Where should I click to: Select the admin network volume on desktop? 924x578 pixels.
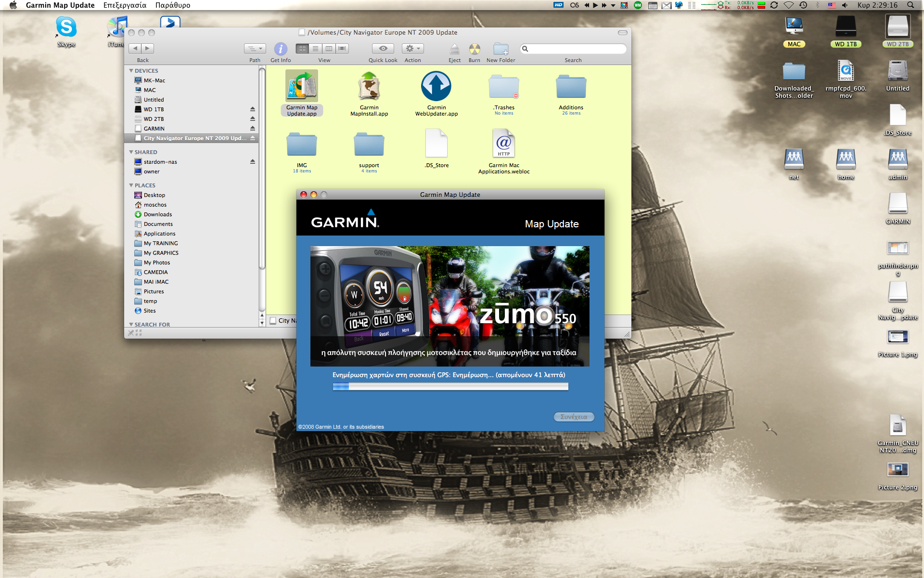click(x=898, y=164)
